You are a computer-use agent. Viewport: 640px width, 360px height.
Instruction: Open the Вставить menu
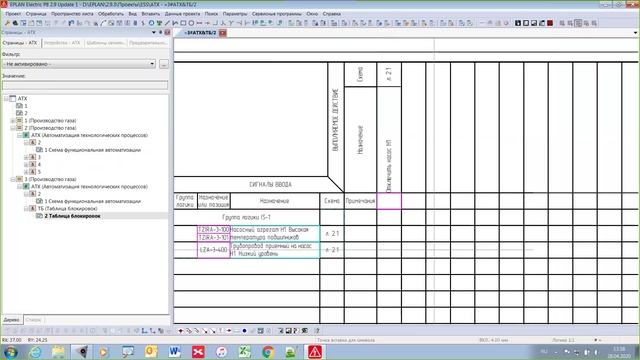pyautogui.click(x=151, y=13)
